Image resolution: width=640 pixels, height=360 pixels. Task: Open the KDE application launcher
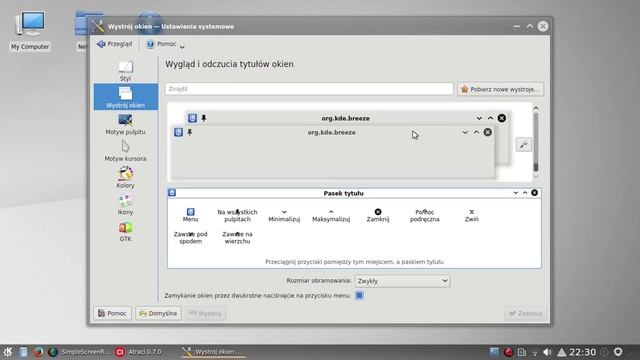(8, 352)
